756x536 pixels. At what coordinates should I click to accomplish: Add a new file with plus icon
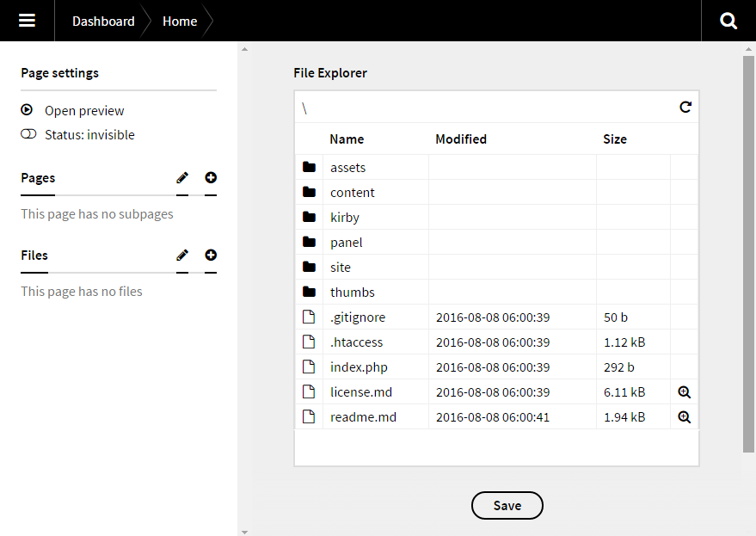211,256
